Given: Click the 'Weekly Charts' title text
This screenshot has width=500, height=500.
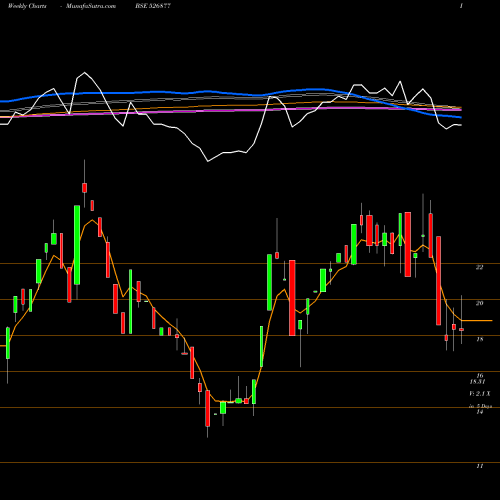Looking at the screenshot, I should [27, 6].
